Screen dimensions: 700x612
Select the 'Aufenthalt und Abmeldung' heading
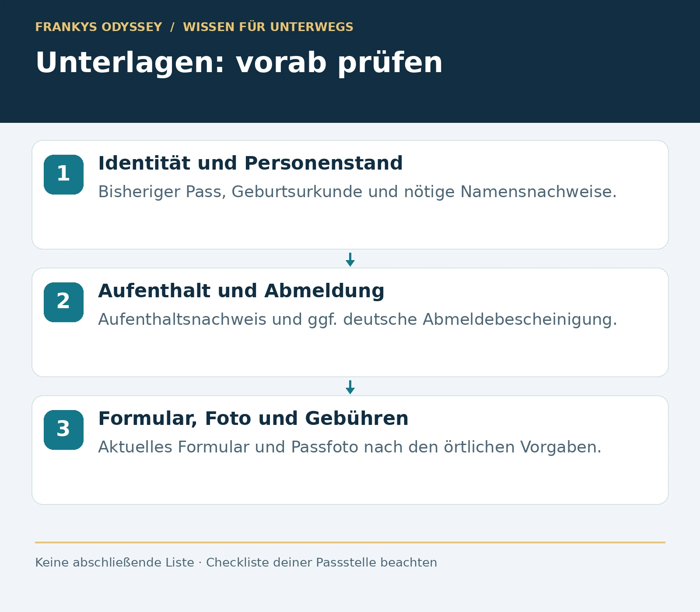tap(241, 291)
